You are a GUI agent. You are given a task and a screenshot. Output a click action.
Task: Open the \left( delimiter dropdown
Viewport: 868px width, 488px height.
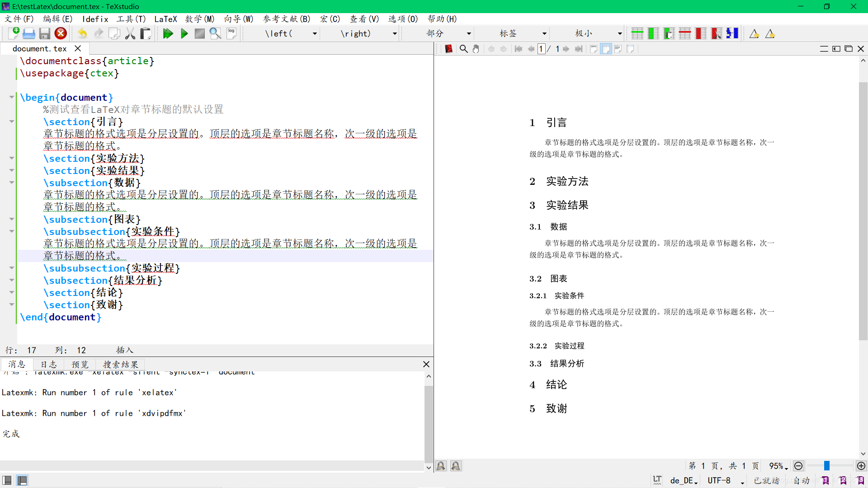[x=315, y=33]
